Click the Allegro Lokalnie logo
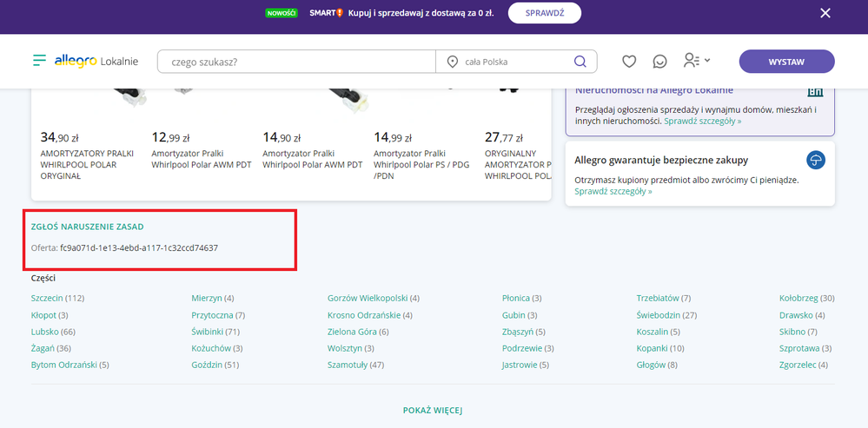868x428 pixels. tap(96, 62)
